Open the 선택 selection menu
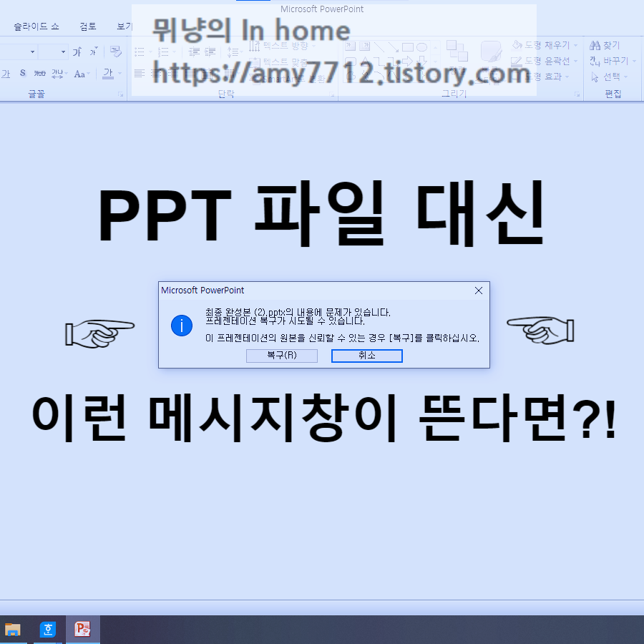This screenshot has height=644, width=644. (609, 77)
